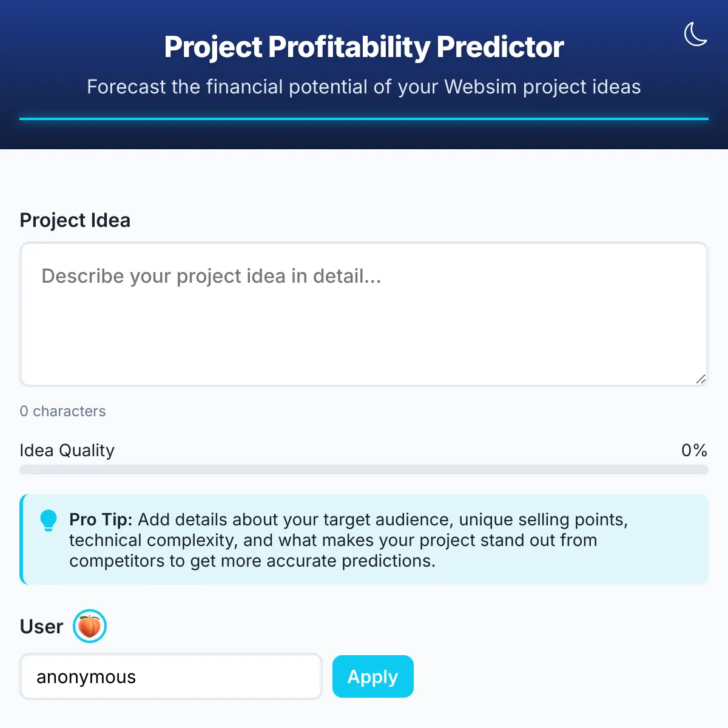728x728 pixels.
Task: Click the tip bulb inside the blue banner
Action: [x=49, y=520]
